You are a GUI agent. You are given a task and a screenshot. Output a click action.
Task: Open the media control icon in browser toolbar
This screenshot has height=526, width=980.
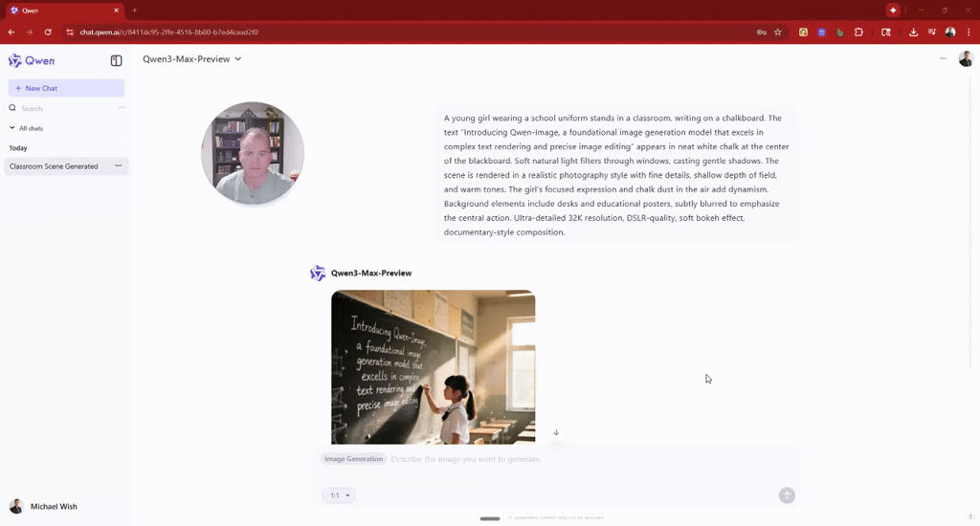point(931,32)
